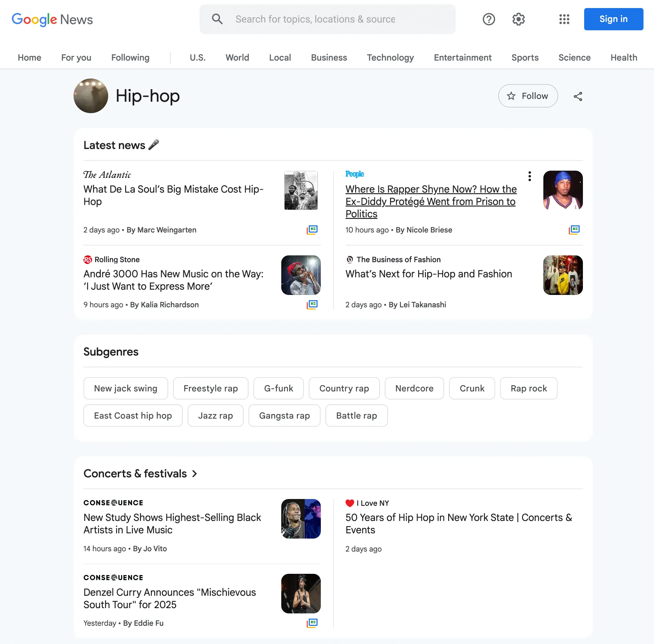Image resolution: width=654 pixels, height=644 pixels.
Task: Click the Sign in button
Action: tap(614, 19)
